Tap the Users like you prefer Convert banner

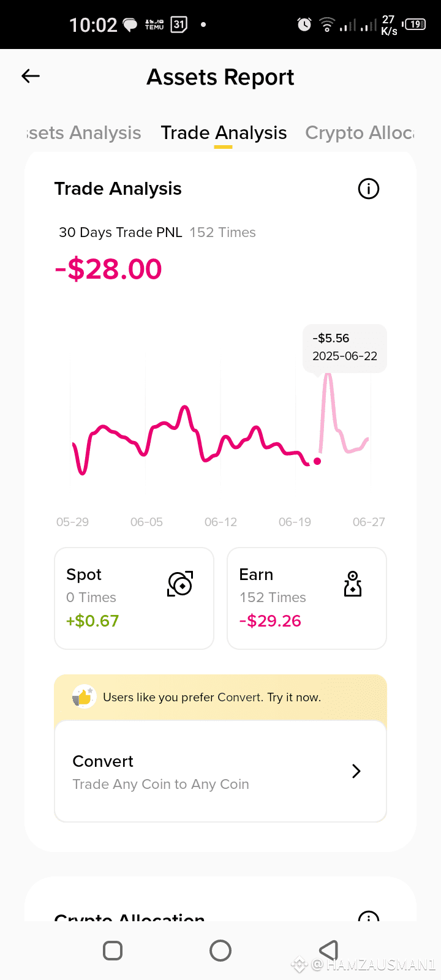[221, 698]
